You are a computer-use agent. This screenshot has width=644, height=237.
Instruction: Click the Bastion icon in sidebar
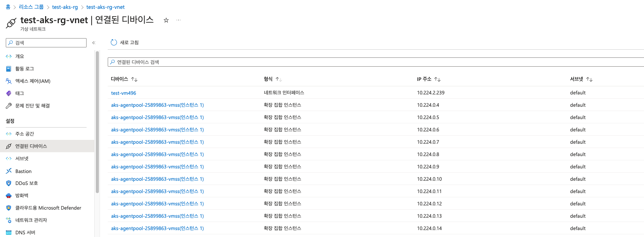[x=9, y=171]
